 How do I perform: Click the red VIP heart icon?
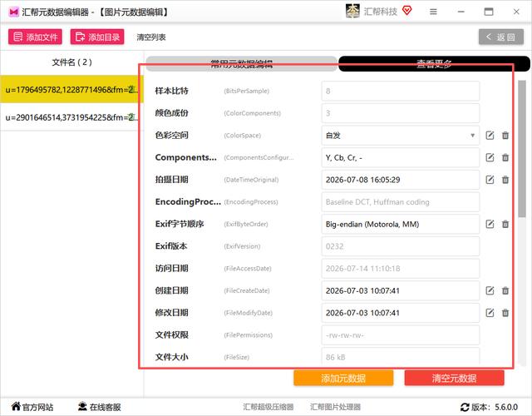pos(406,11)
